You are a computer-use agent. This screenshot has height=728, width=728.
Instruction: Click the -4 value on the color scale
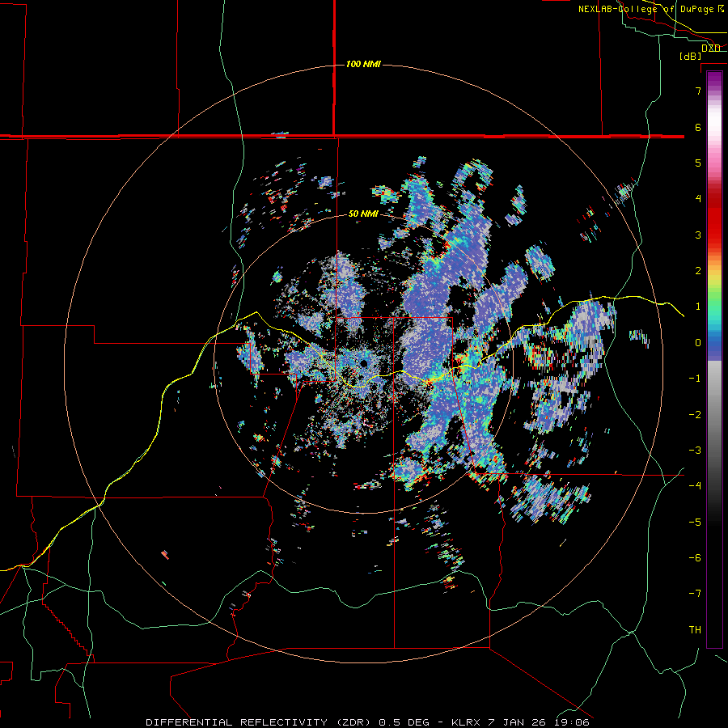coord(695,486)
